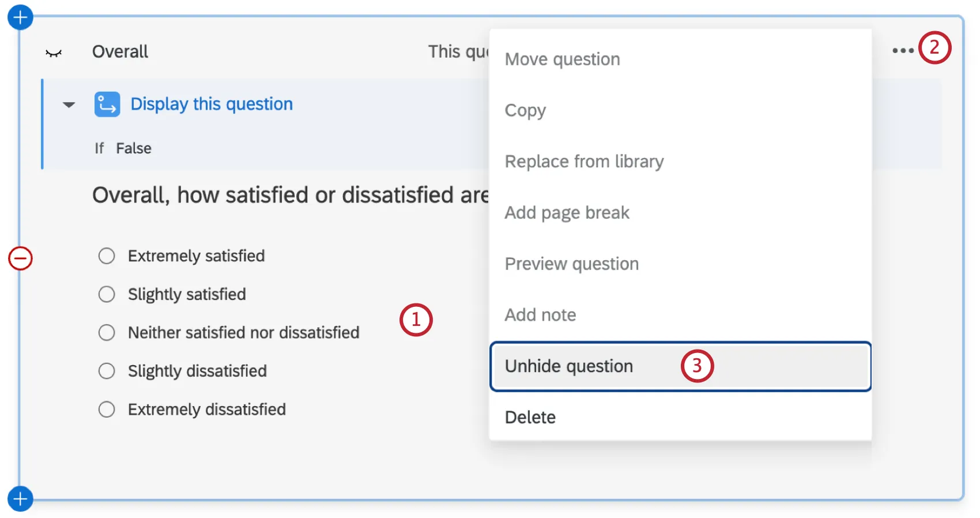
Task: Click the question text starting 'Overall, how satisfied'
Action: 291,196
